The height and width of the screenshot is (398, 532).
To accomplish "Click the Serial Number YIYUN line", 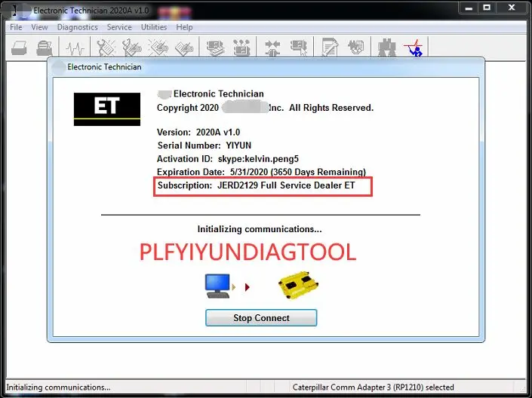I will click(x=204, y=145).
